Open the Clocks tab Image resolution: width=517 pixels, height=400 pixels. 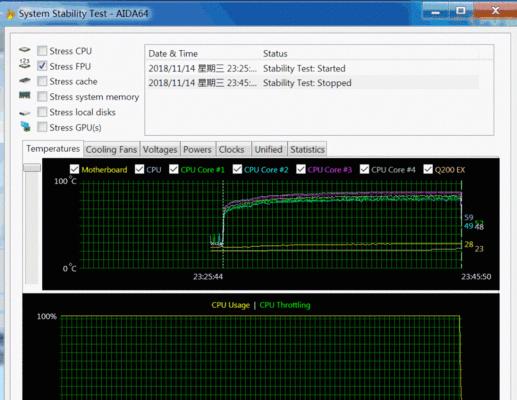point(232,149)
